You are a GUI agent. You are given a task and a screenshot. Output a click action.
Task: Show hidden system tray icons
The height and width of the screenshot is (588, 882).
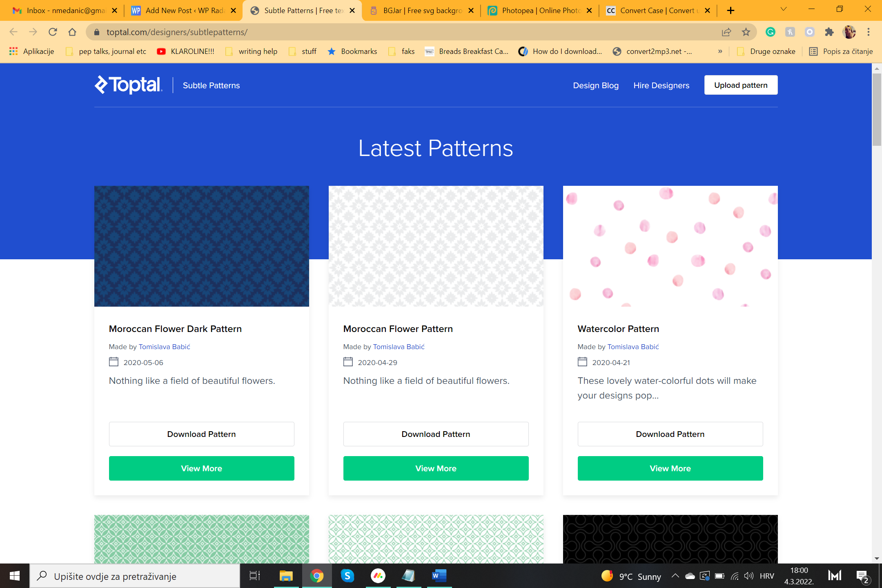(675, 576)
